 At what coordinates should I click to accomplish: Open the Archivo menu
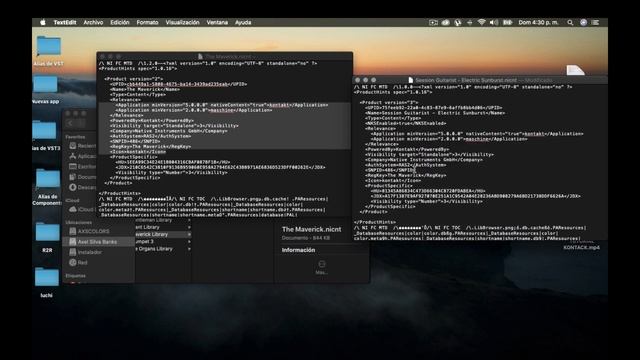point(93,22)
